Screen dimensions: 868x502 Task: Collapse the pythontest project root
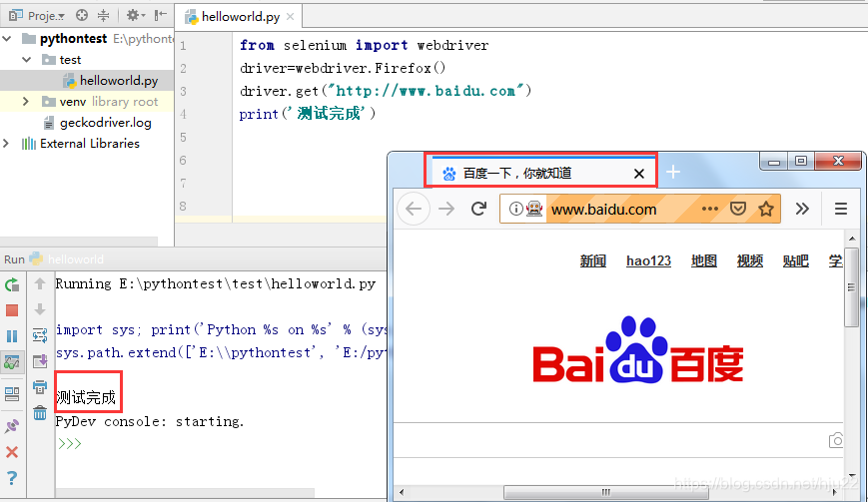click(7, 39)
